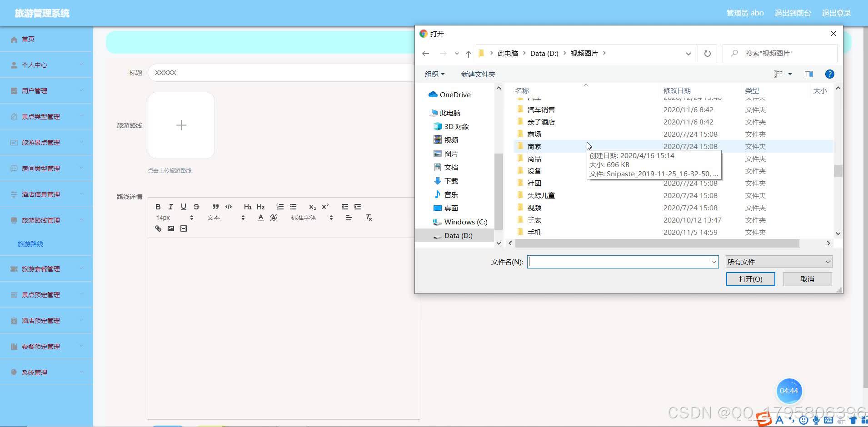
Task: Open the 所有文件 file type dropdown
Action: (779, 262)
